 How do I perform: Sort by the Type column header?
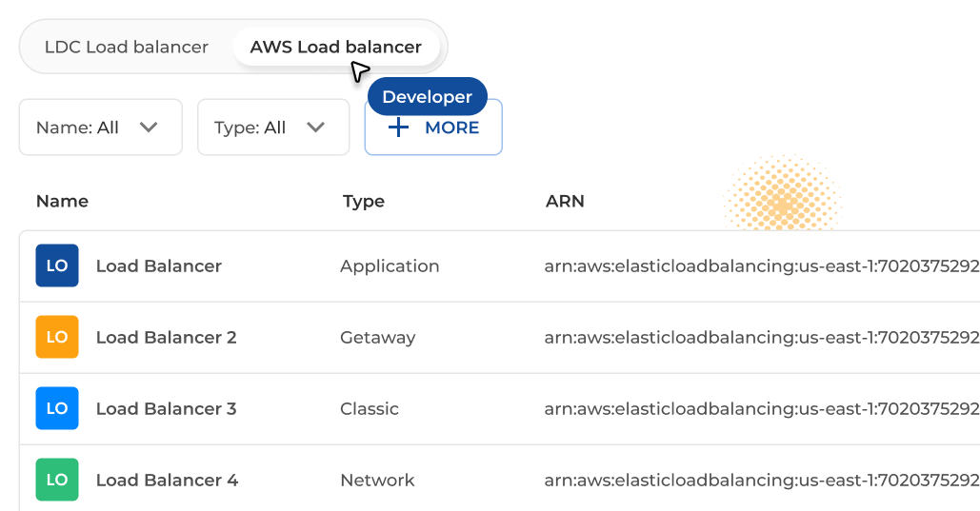point(364,202)
